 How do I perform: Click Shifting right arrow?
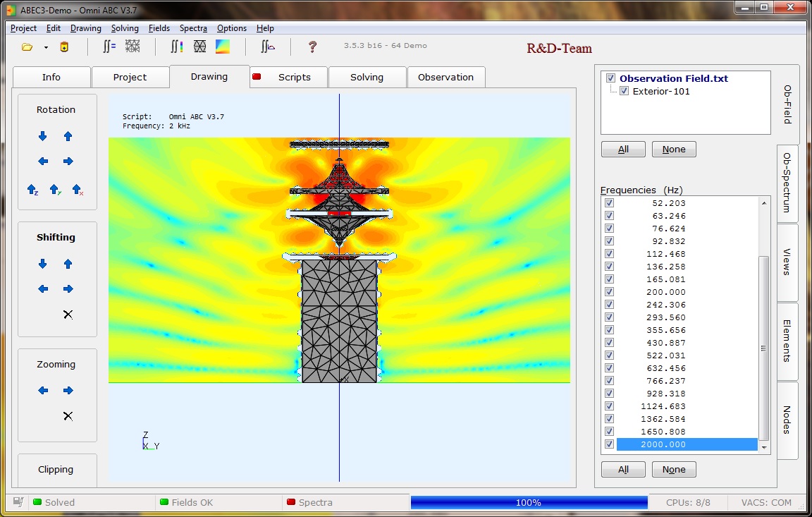[x=68, y=289]
